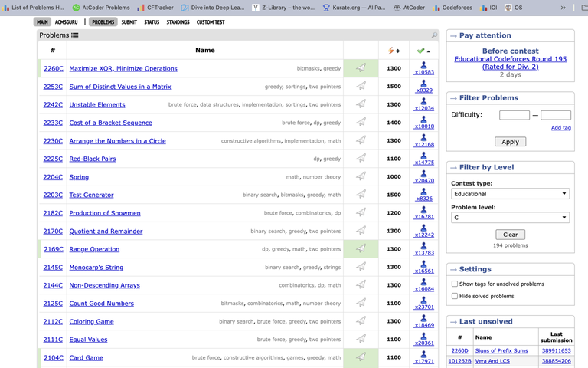This screenshot has width=588, height=368.
Task: Click submit plane icon in Unstable Elements row
Action: point(361,103)
